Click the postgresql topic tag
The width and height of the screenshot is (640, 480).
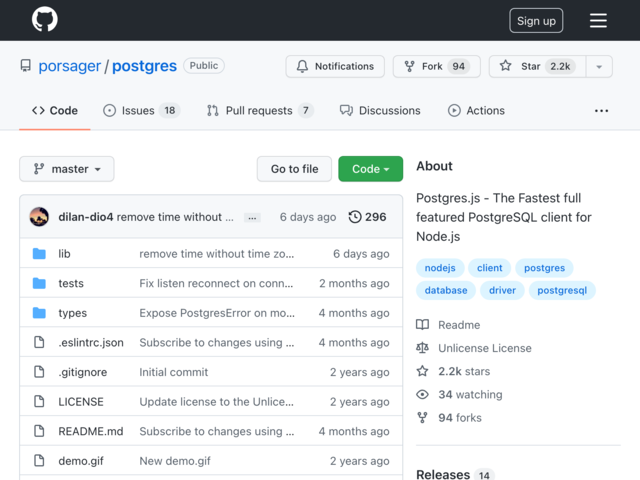click(x=562, y=290)
